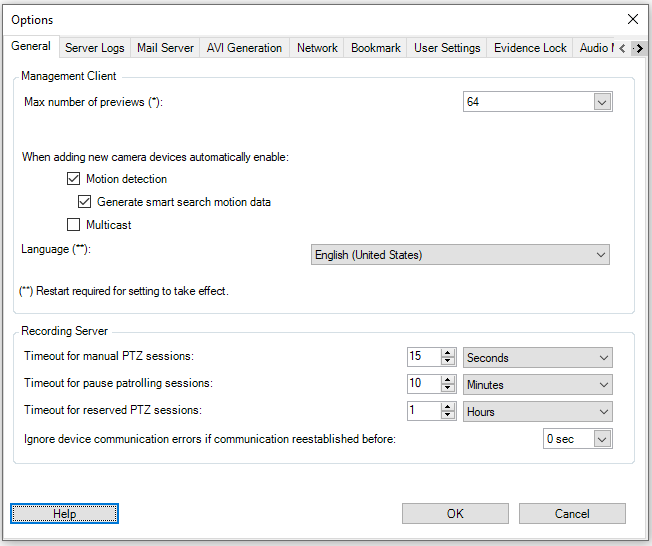The width and height of the screenshot is (652, 546).
Task: Open the Minutes unit dropdown for patrolling
Action: [x=603, y=385]
